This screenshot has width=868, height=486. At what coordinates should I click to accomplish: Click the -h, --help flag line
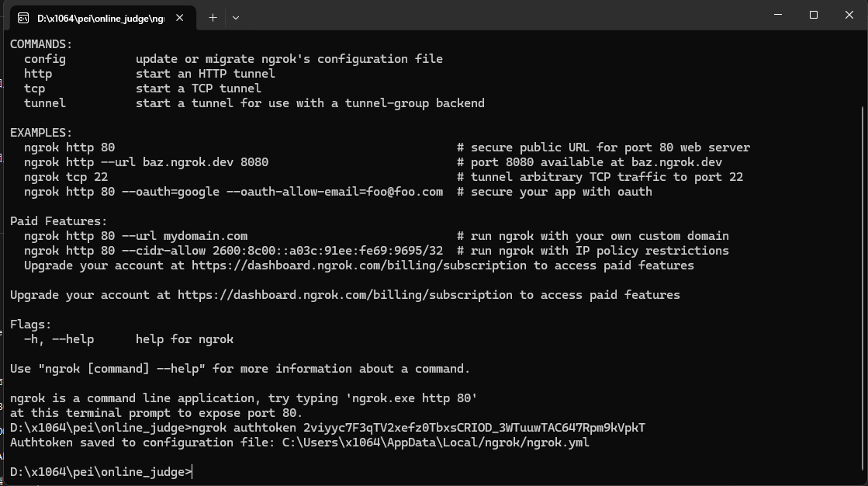pyautogui.click(x=129, y=339)
